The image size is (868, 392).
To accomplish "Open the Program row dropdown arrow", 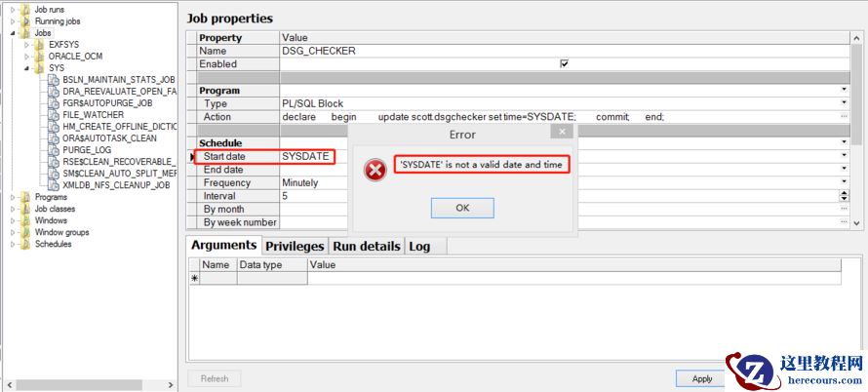I will 844,89.
